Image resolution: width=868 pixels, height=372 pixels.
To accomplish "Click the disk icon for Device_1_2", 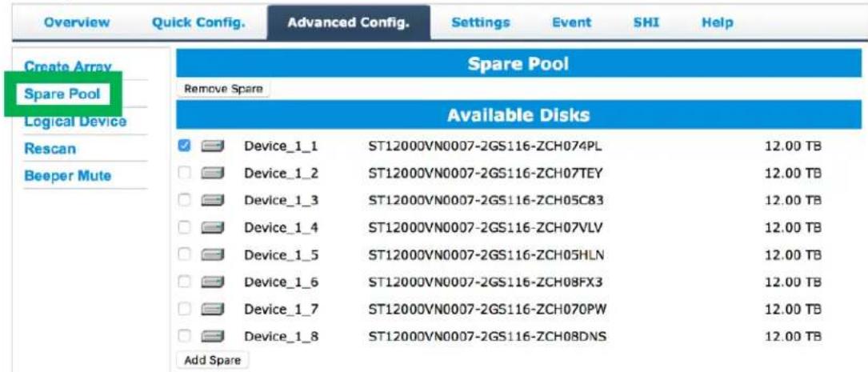I will pos(211,174).
